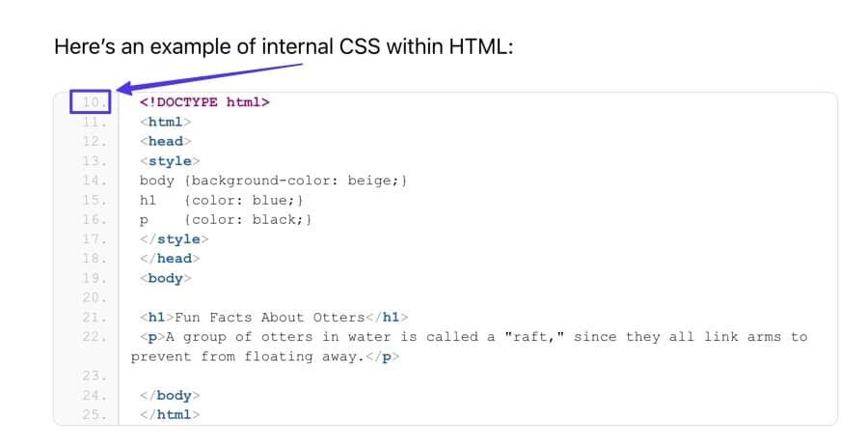The image size is (868, 447).
Task: Click the Fun Facts About Otters heading line
Action: (x=274, y=317)
